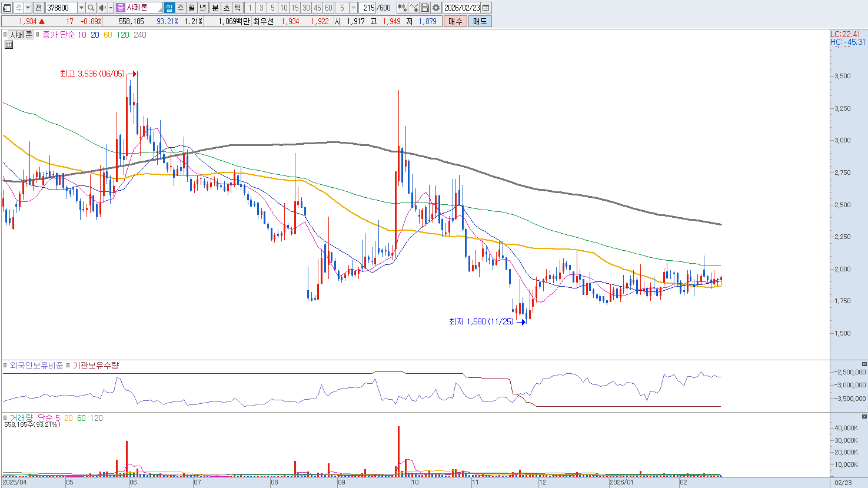The image size is (868, 488).
Task: Open the 주 type dropdown arrow
Action: pos(28,8)
